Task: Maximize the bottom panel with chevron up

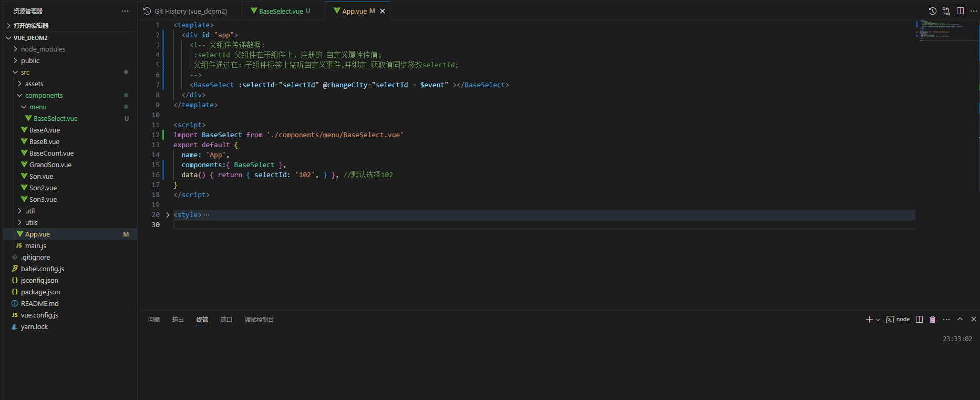Action: [x=960, y=320]
